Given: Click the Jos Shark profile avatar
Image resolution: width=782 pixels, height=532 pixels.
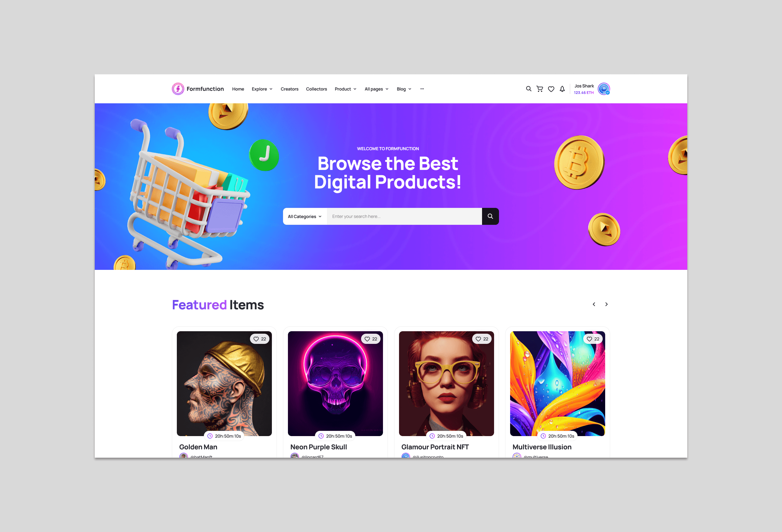Looking at the screenshot, I should tap(604, 89).
